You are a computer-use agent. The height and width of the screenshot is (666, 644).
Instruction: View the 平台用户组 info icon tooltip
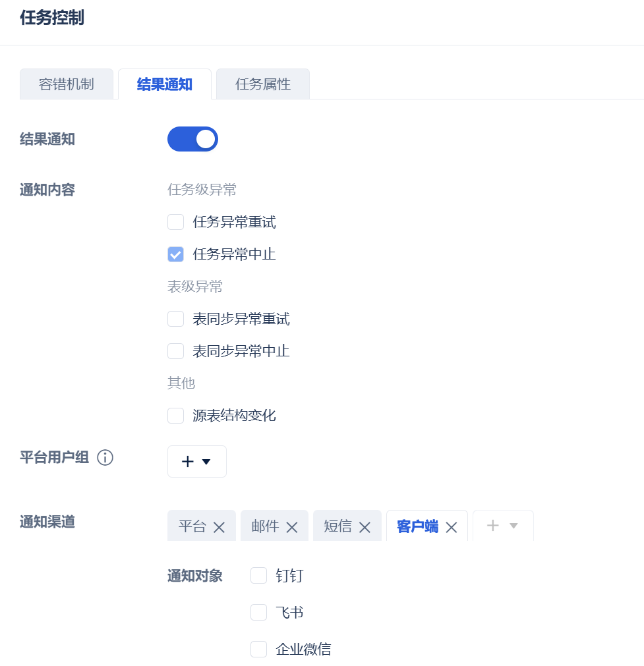point(105,458)
